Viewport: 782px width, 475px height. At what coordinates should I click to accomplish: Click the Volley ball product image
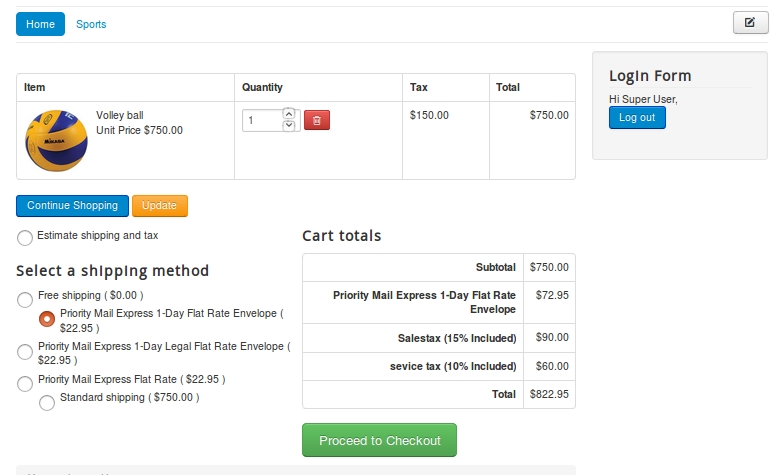tap(56, 141)
